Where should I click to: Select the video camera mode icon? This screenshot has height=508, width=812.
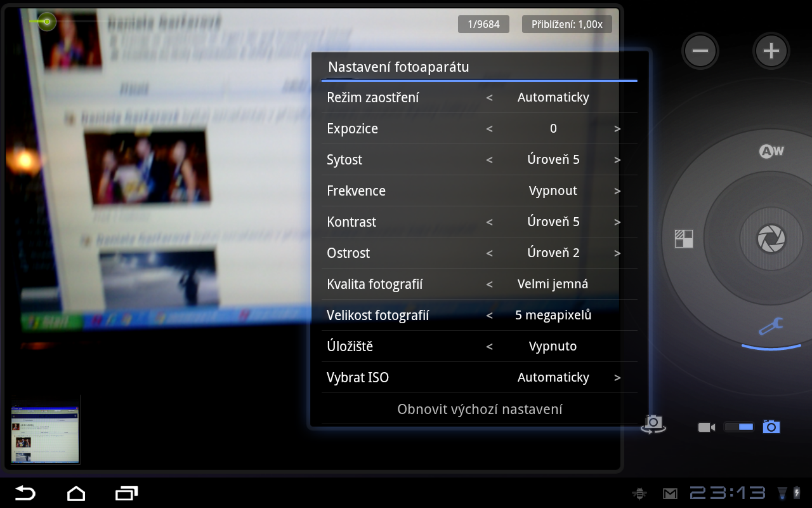tap(706, 427)
